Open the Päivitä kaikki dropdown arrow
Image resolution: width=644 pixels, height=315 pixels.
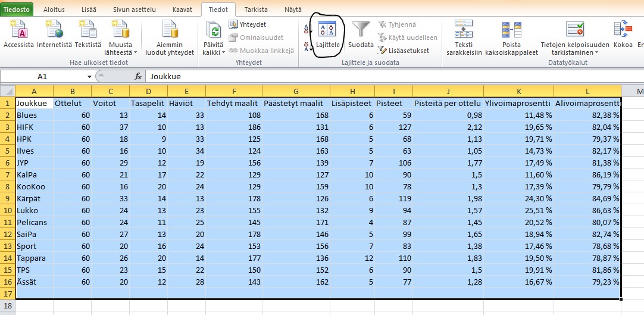[x=224, y=52]
